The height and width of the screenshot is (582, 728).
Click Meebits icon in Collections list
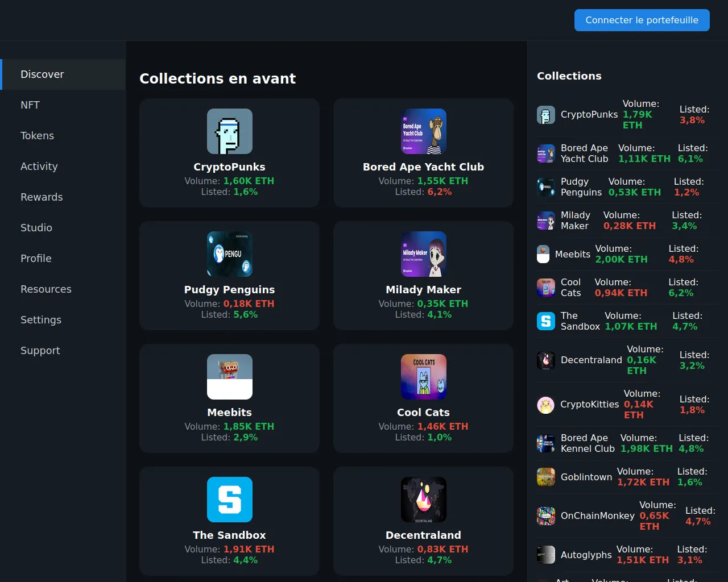(543, 254)
